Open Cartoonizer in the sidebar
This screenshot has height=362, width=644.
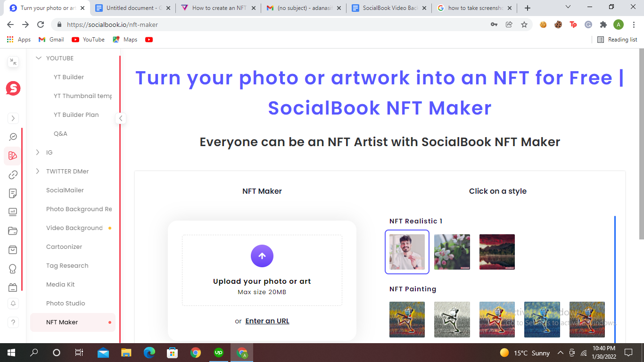[x=64, y=247]
